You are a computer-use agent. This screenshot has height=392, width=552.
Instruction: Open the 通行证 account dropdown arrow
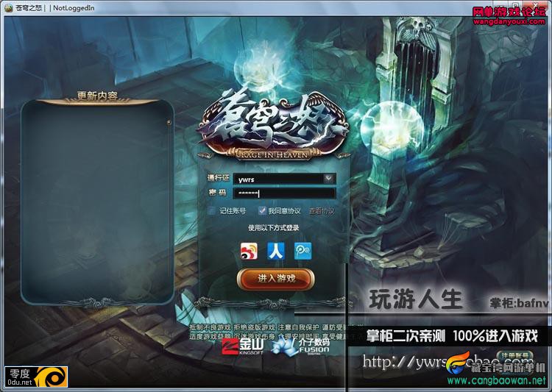328,179
